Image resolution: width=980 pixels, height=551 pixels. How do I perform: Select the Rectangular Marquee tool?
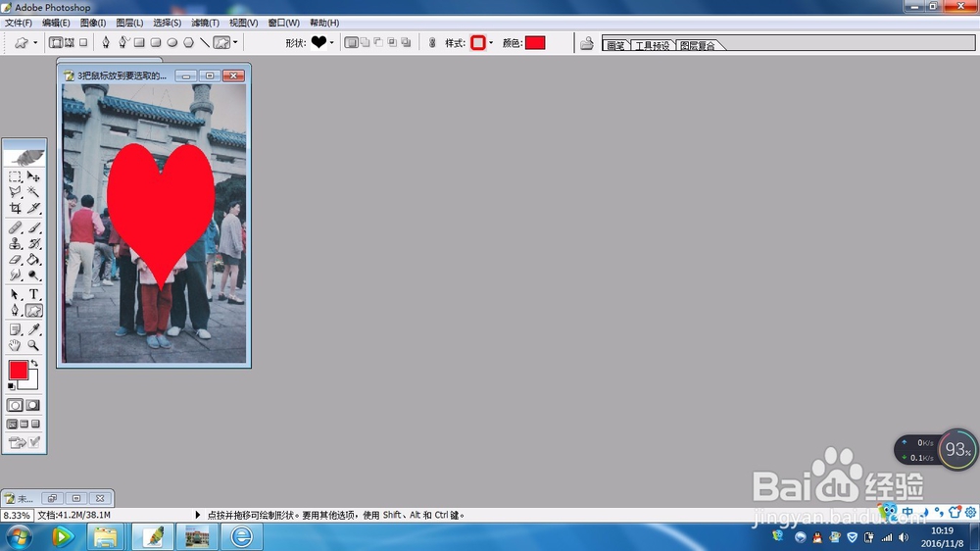click(x=15, y=177)
